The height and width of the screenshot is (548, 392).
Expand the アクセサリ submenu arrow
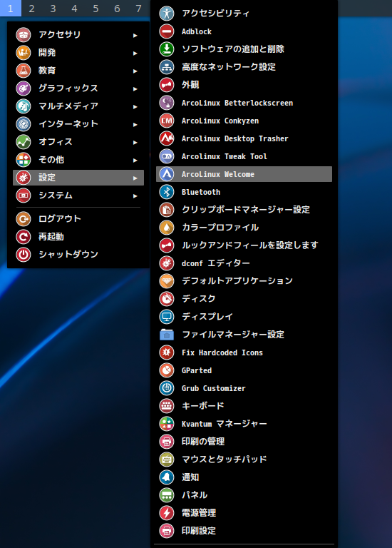(x=135, y=35)
